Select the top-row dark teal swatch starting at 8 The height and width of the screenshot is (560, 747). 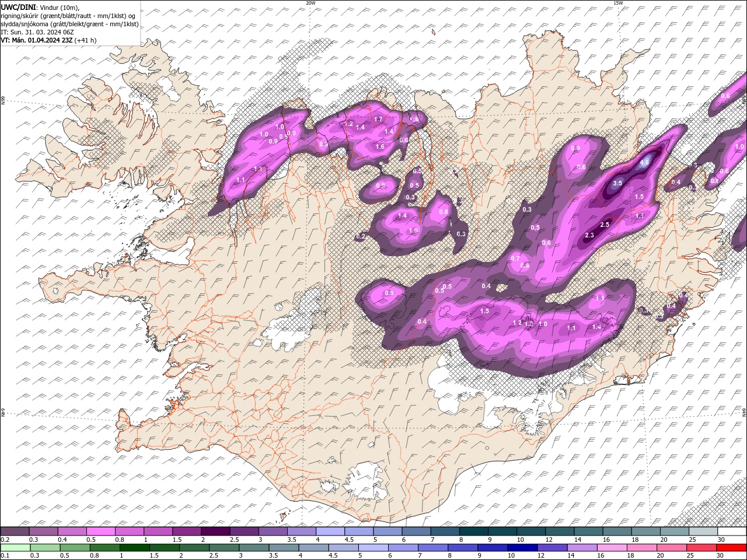474,531
